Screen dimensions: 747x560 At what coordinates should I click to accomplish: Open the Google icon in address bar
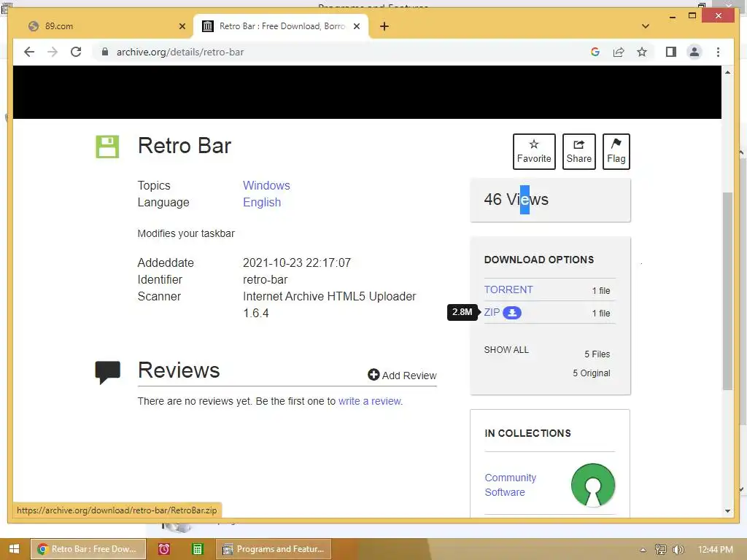coord(595,52)
